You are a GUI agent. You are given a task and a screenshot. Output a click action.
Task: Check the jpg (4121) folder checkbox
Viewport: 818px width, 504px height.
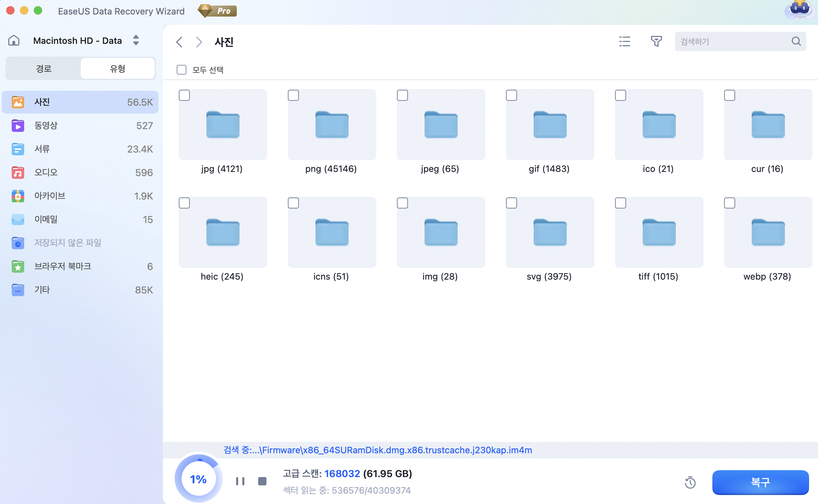(x=184, y=96)
